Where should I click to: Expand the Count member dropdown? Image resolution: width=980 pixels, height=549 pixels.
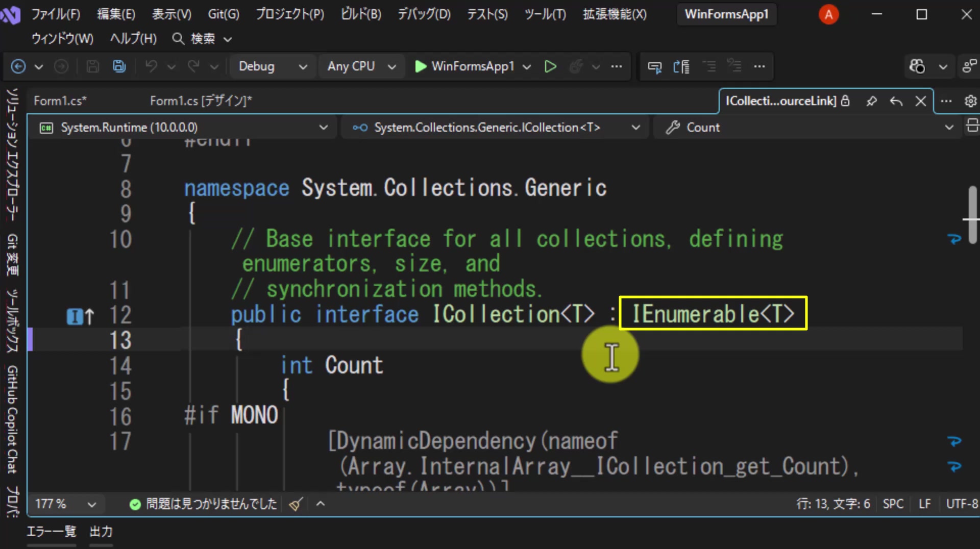[808, 127]
